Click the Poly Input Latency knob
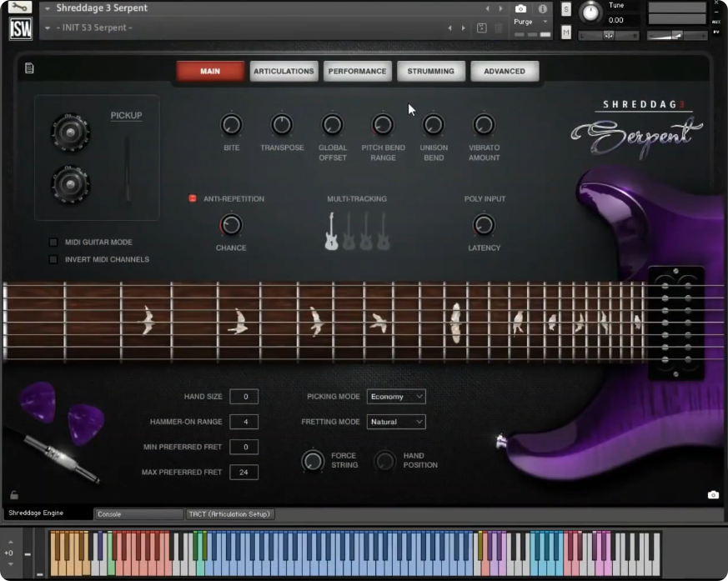 tap(484, 225)
